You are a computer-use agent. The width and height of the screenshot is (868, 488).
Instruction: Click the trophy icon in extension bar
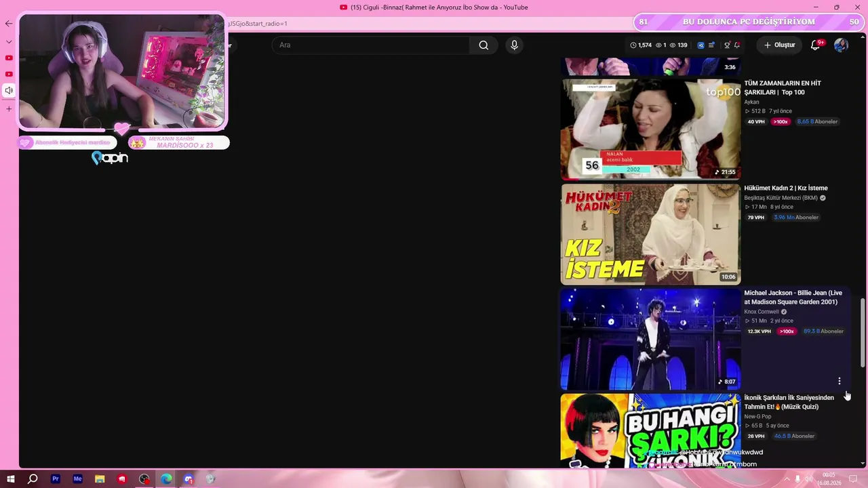click(x=727, y=45)
